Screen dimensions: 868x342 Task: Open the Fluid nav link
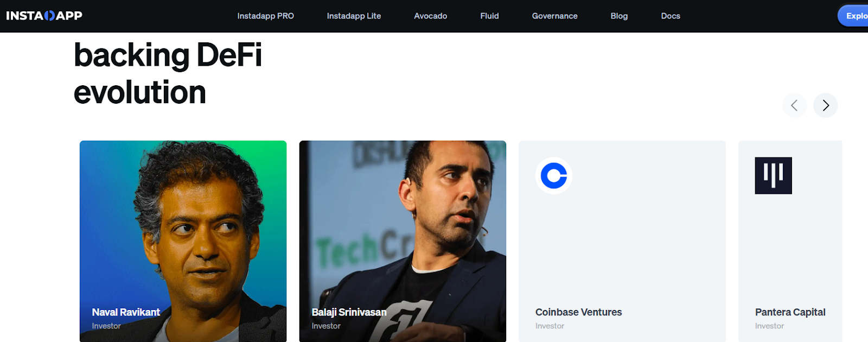click(x=489, y=16)
